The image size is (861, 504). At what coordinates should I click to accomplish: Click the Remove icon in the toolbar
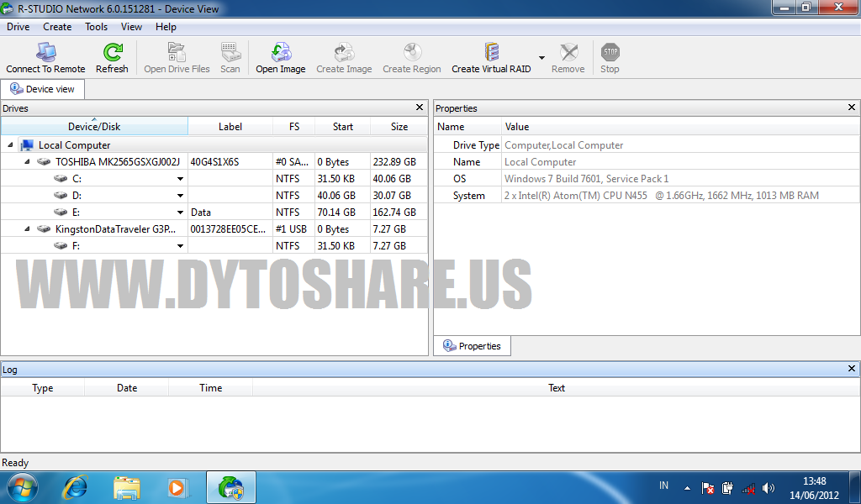coord(568,52)
